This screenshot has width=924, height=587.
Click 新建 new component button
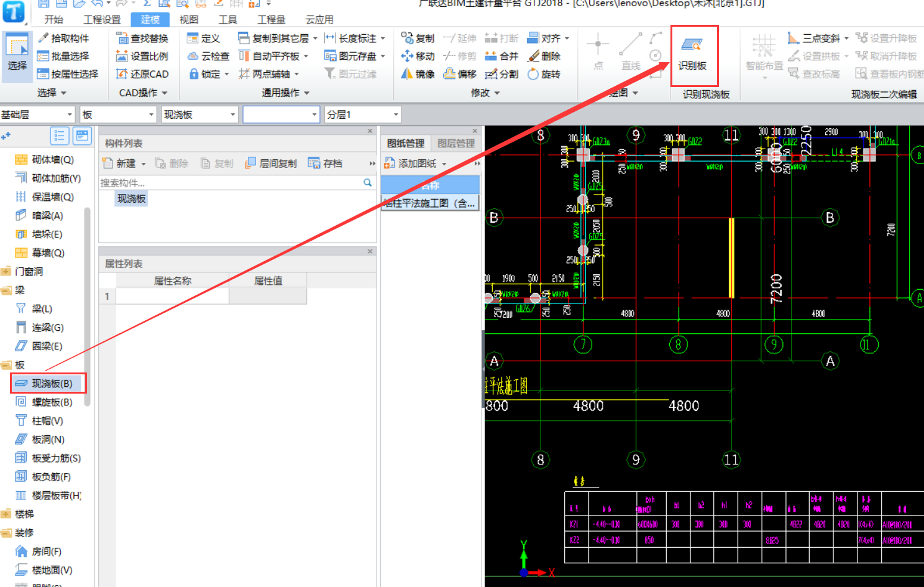tap(124, 164)
